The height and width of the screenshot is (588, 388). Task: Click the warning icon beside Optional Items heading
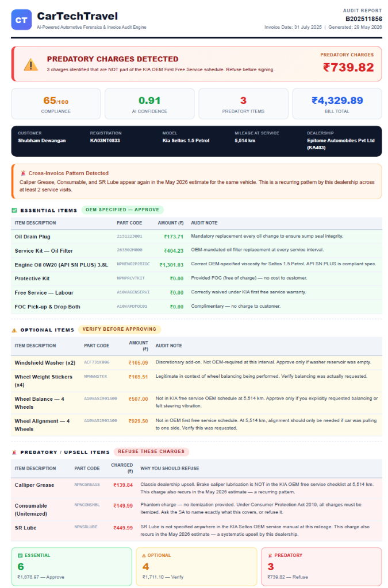[14, 330]
